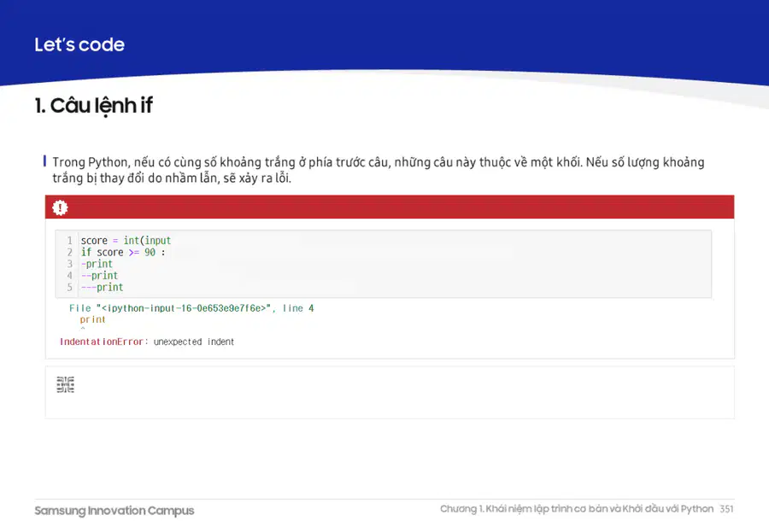Click line number 5 in the code cell
Viewport: 769px width, 532px height.
coord(70,287)
